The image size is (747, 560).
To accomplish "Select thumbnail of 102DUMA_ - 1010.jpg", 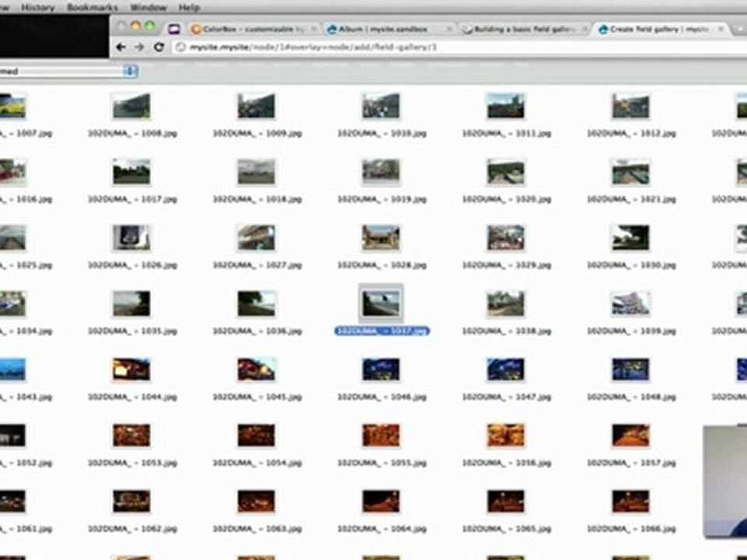I will 381,106.
